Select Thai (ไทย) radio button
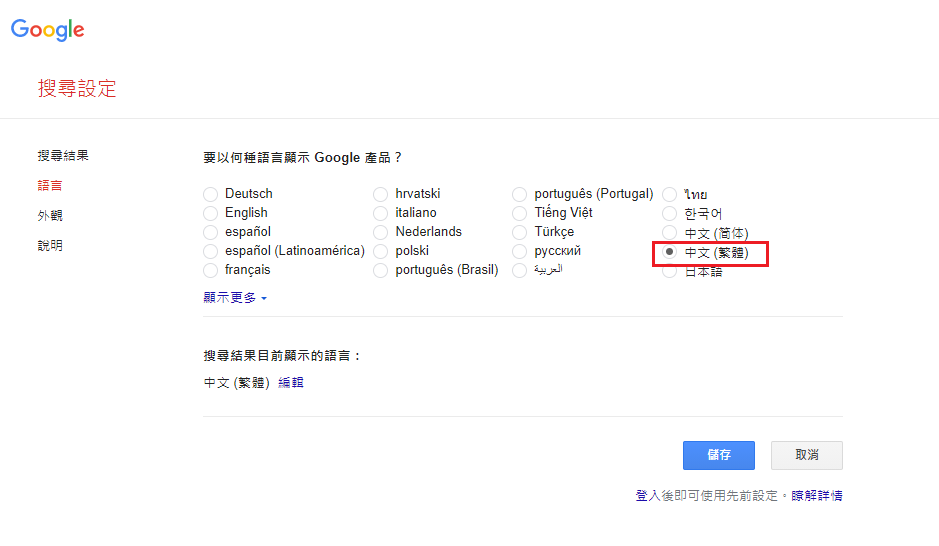 click(x=670, y=194)
